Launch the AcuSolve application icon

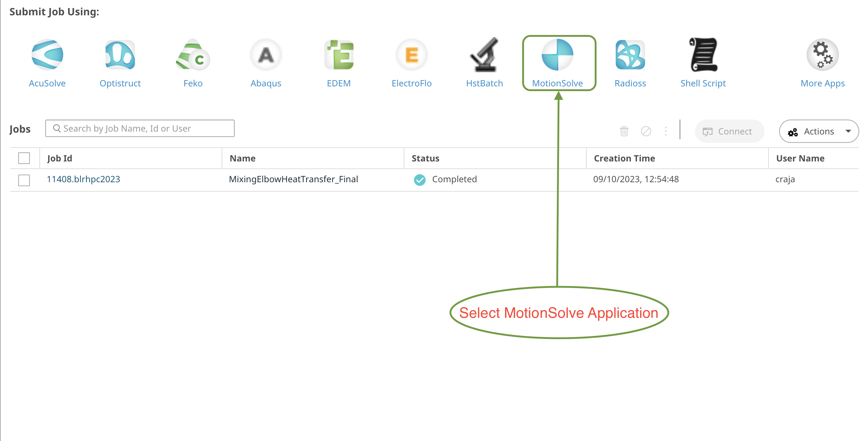(47, 55)
